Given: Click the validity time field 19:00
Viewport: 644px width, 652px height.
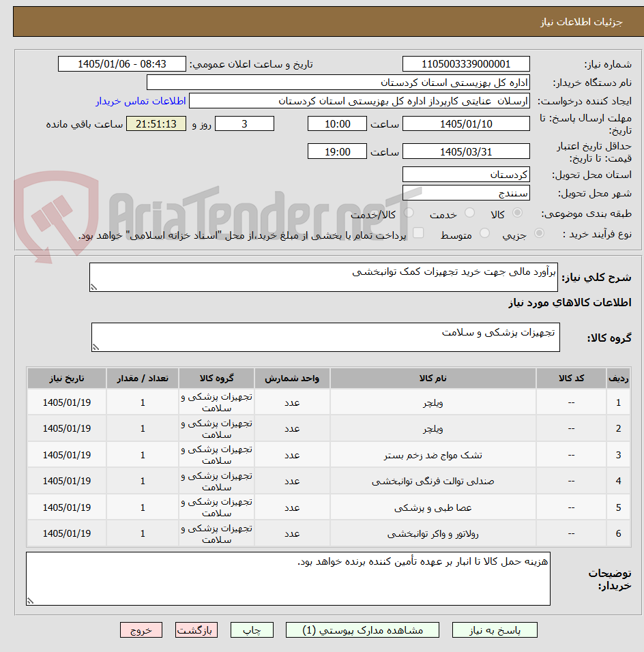Looking at the screenshot, I should [x=338, y=152].
